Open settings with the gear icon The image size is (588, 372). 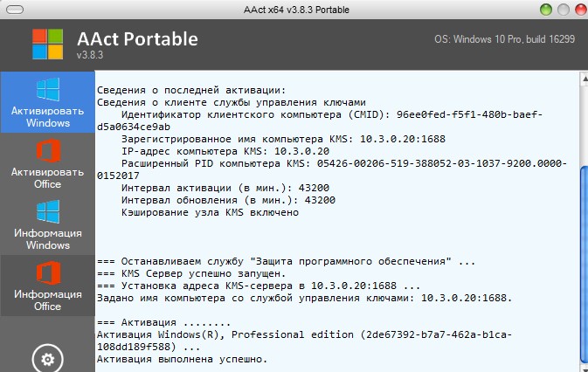47,359
